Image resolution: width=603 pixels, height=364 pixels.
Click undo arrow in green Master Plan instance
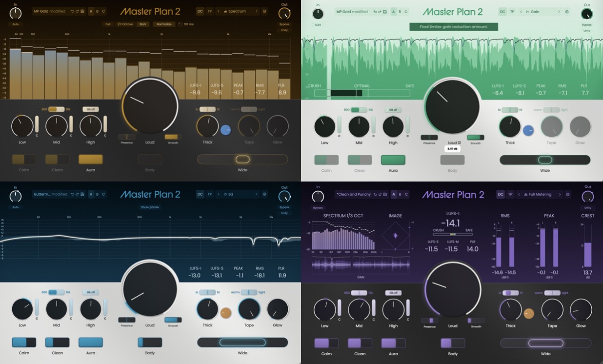375,12
